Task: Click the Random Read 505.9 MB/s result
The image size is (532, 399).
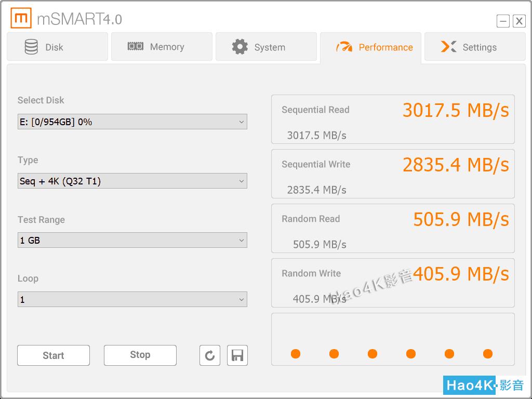Action: pyautogui.click(x=461, y=219)
